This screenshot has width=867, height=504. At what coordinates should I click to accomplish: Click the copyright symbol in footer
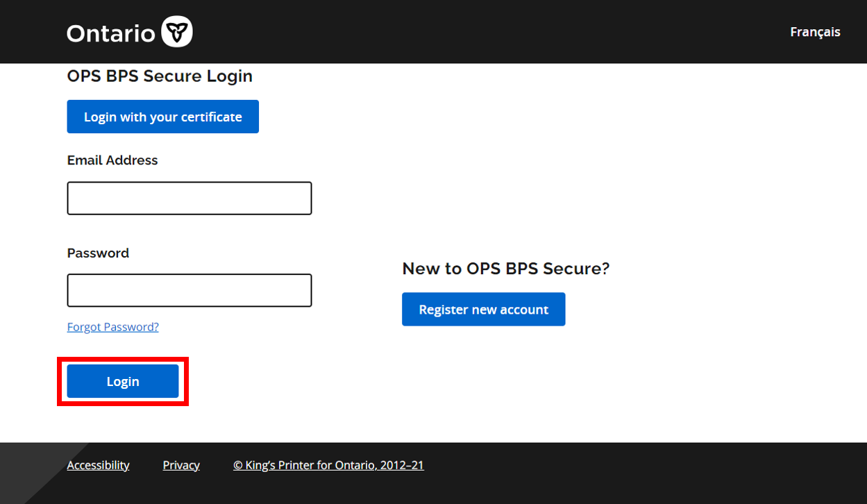click(238, 465)
